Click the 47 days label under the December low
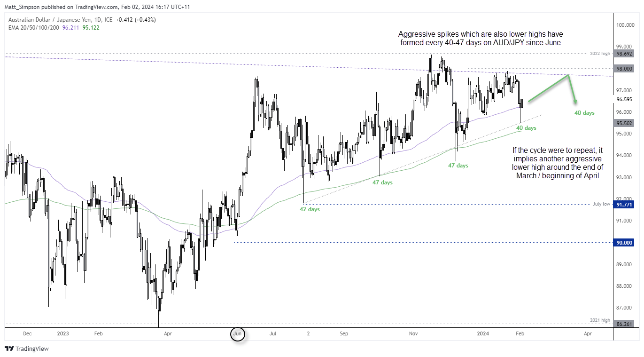This screenshot has height=357, width=644. click(x=458, y=166)
